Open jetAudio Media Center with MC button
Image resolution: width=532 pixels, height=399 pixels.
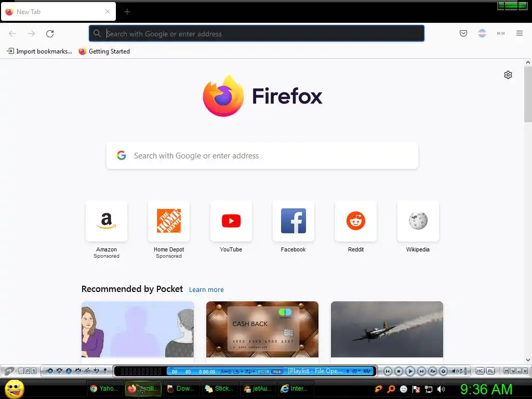[480, 371]
